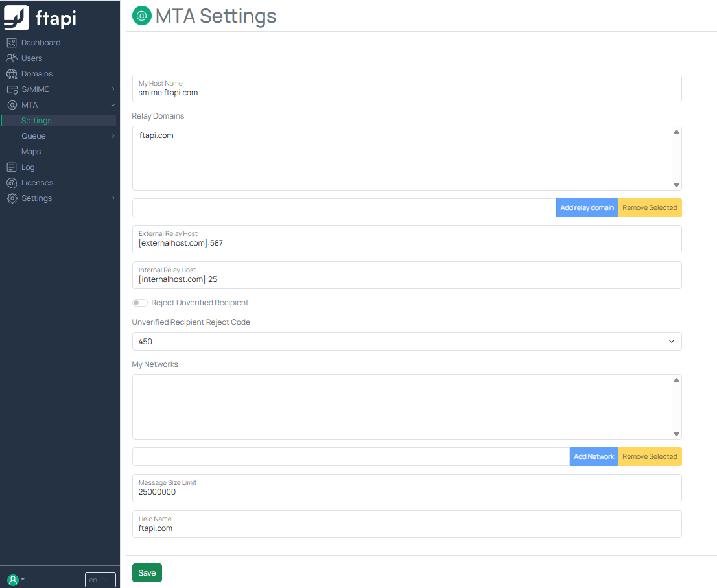Viewport: 717px width, 588px height.
Task: Click the S/MIME certificate icon
Action: click(x=12, y=89)
